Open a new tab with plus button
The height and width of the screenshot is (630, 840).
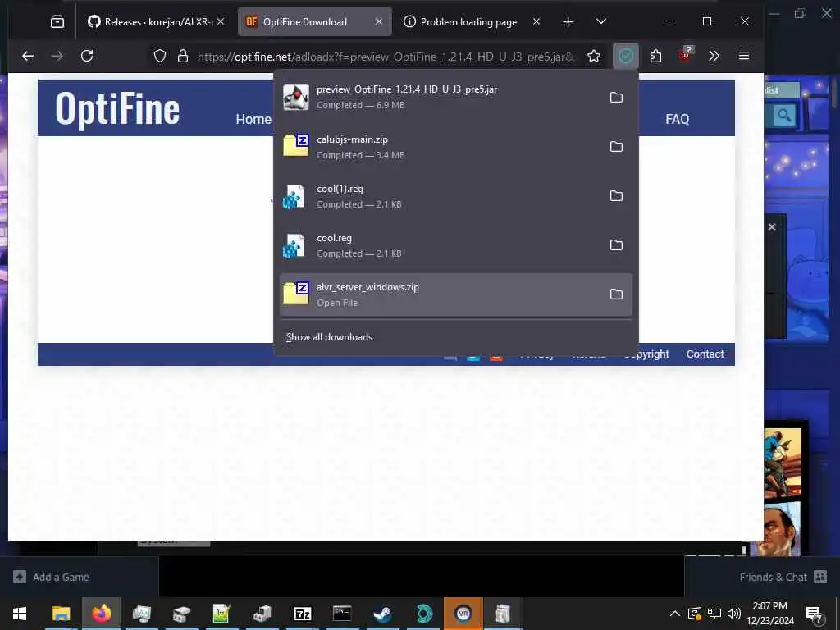point(568,21)
